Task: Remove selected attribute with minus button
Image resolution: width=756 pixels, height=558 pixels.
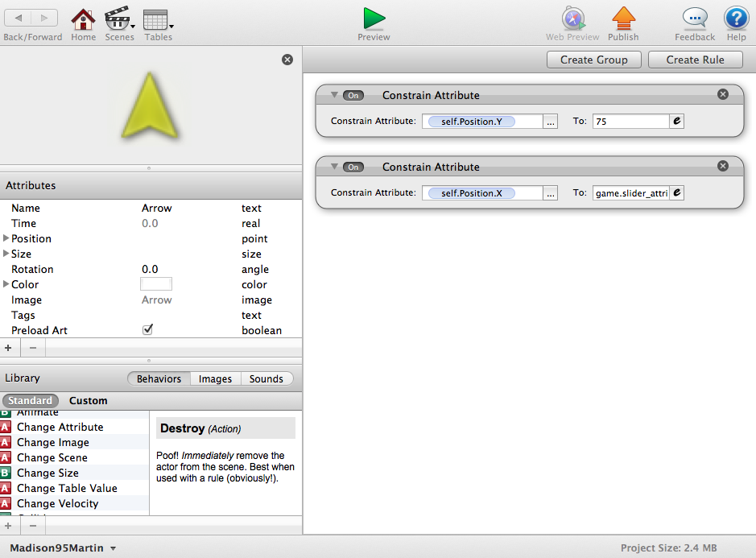Action: 33,348
